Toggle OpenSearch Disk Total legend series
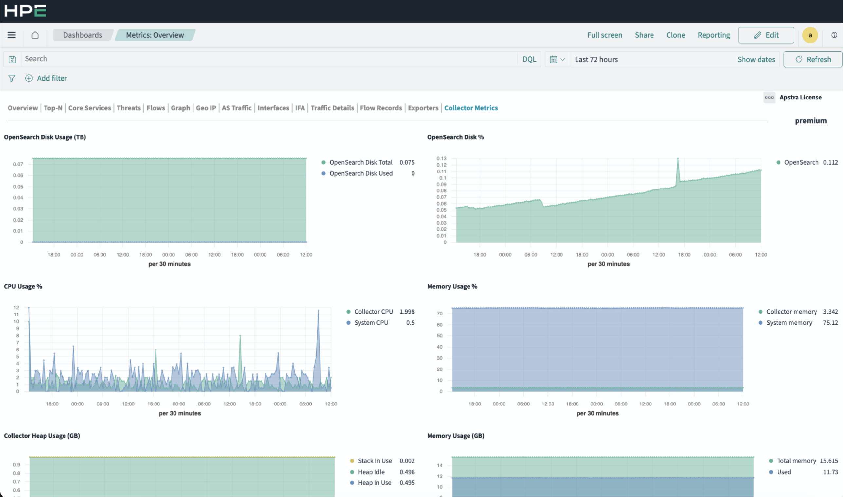844x504 pixels. click(x=361, y=163)
